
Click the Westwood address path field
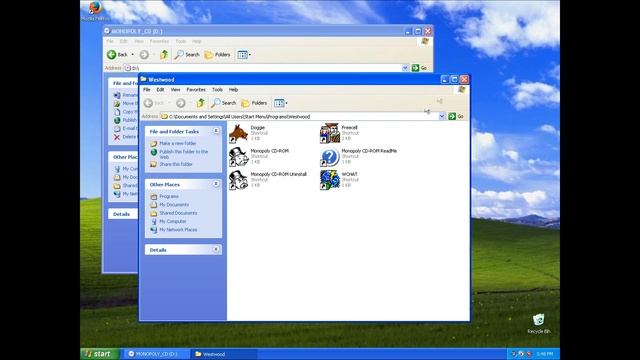(x=299, y=116)
